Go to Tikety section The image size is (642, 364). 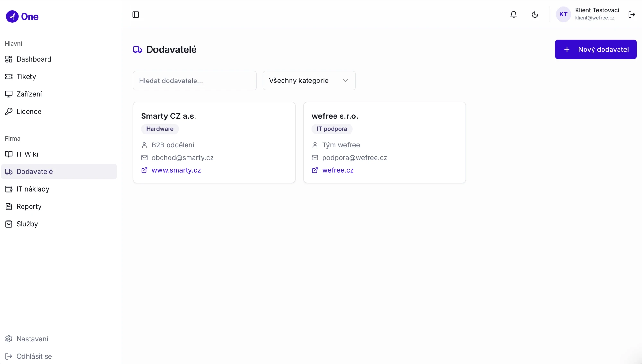pos(59,76)
